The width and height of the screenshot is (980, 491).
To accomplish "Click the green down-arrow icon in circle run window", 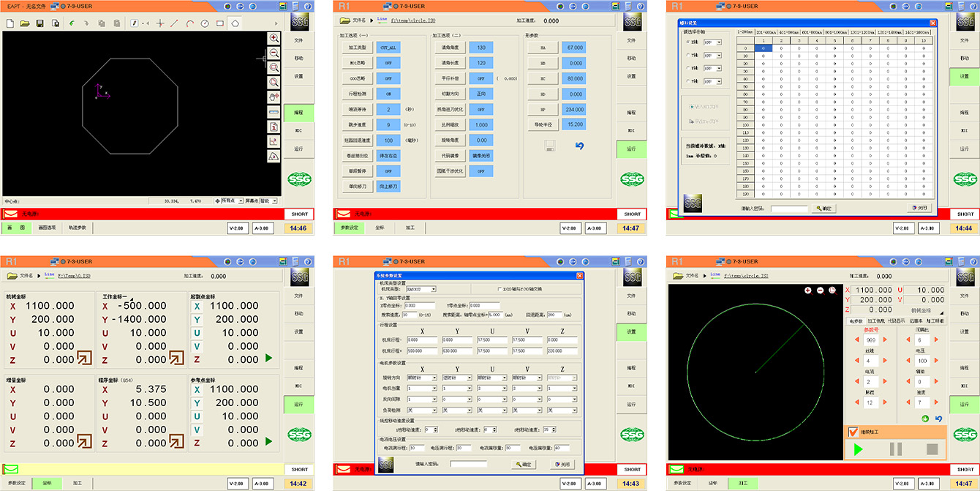I will (925, 419).
